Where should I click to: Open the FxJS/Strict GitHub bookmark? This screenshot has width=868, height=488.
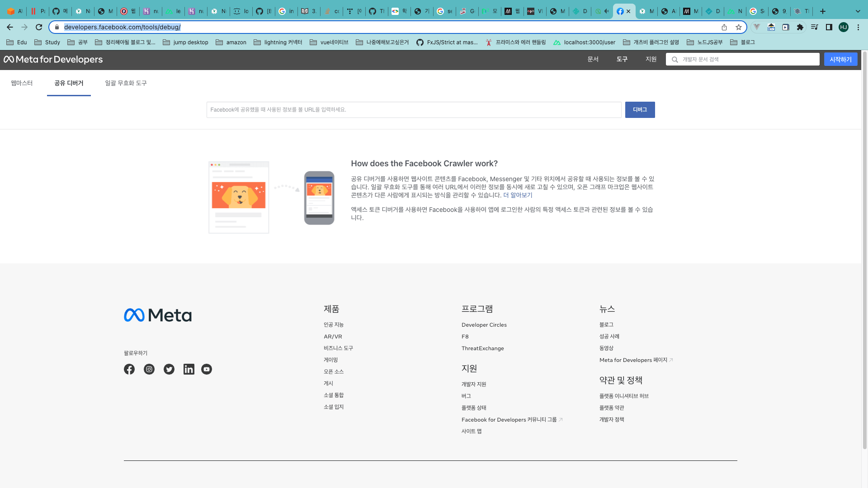(x=447, y=42)
